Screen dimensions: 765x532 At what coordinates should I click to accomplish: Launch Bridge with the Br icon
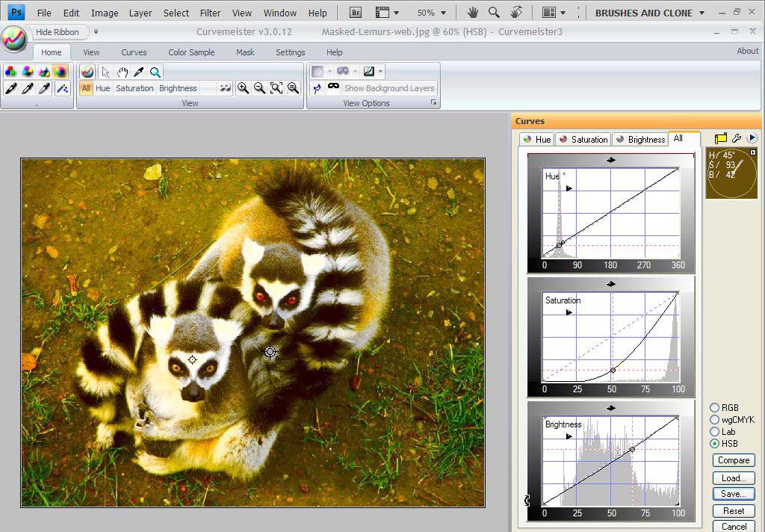tap(356, 13)
